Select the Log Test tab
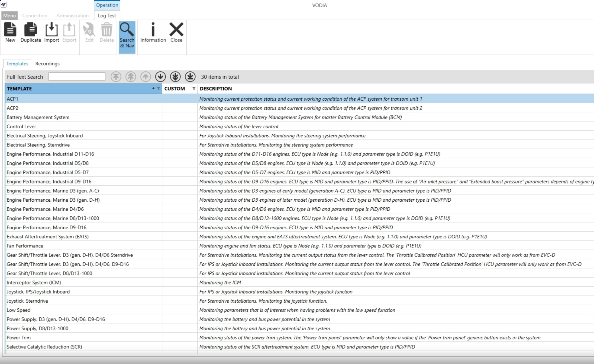Screen dimensions: 594x364 coord(107,16)
